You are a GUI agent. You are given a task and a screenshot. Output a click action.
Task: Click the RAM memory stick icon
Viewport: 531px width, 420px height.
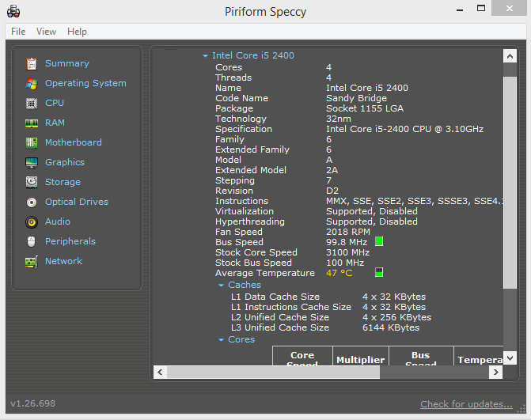(x=32, y=123)
